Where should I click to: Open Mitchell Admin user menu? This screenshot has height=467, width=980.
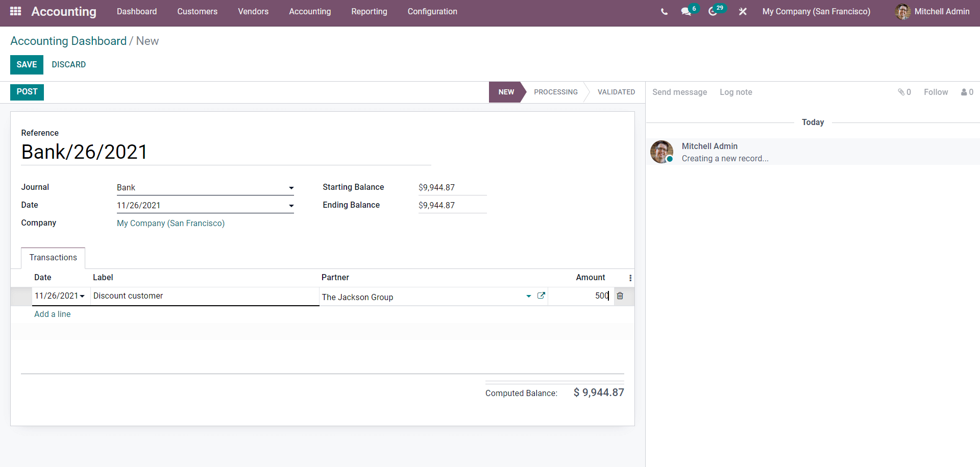(x=932, y=11)
